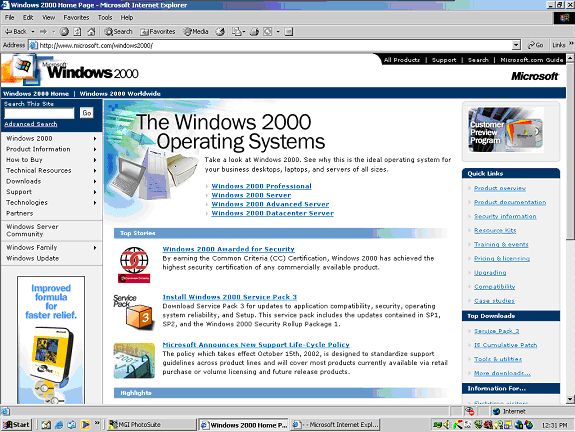Click the Back toolbar button
This screenshot has width=575, height=432.
click(15, 32)
